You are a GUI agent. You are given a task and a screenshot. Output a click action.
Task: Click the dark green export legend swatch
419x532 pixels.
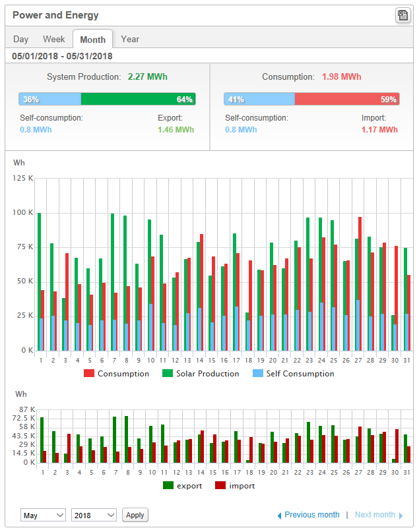[168, 485]
